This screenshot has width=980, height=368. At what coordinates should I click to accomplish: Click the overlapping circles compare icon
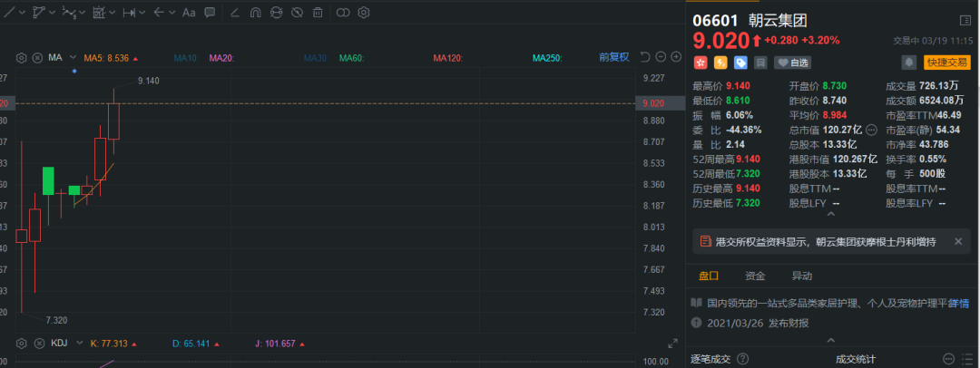(x=342, y=12)
